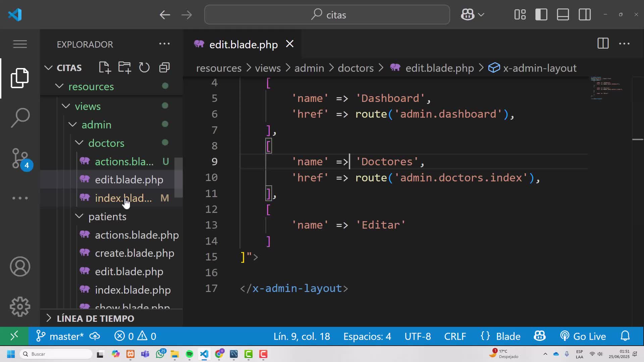Select the admin breadcrumb segment
This screenshot has height=362, width=644.
[x=309, y=68]
